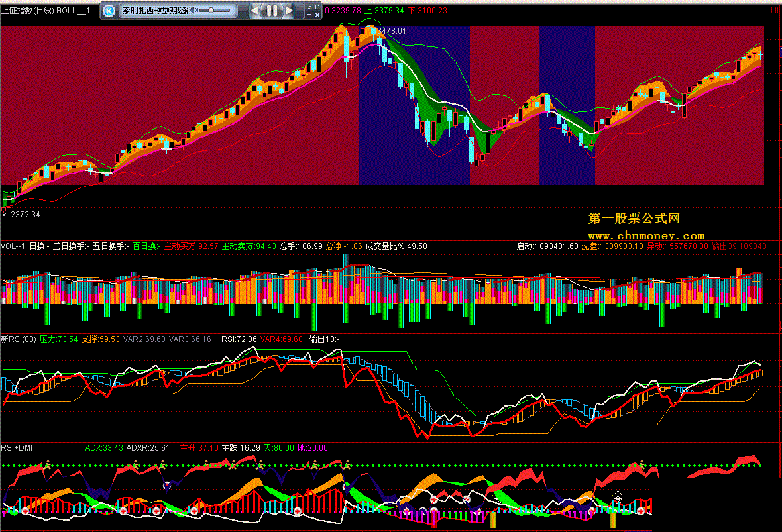Select the song title 索朗扎西-姑娘我爱
Viewport: 782px width, 532px height.
pyautogui.click(x=155, y=11)
